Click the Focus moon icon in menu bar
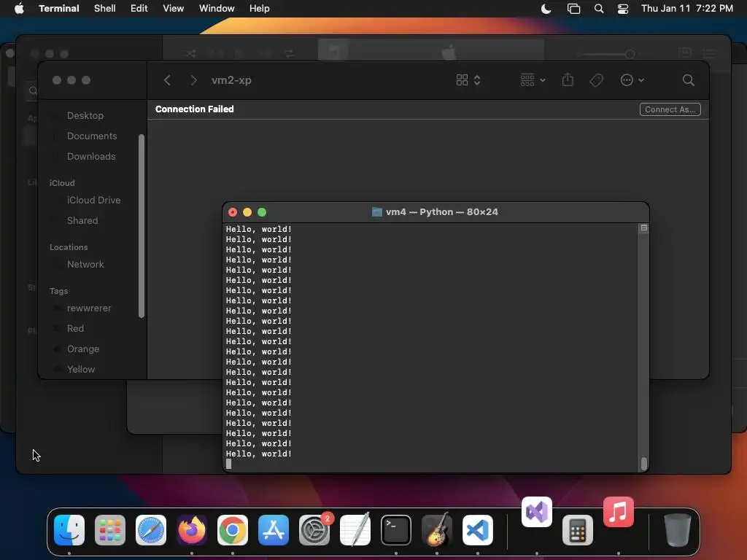The width and height of the screenshot is (747, 560). click(x=546, y=9)
